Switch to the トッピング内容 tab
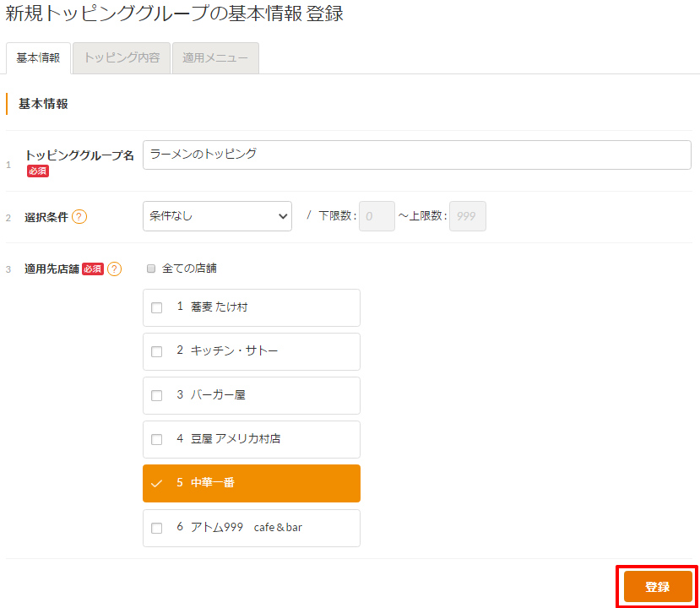This screenshot has width=700, height=608. (x=122, y=58)
